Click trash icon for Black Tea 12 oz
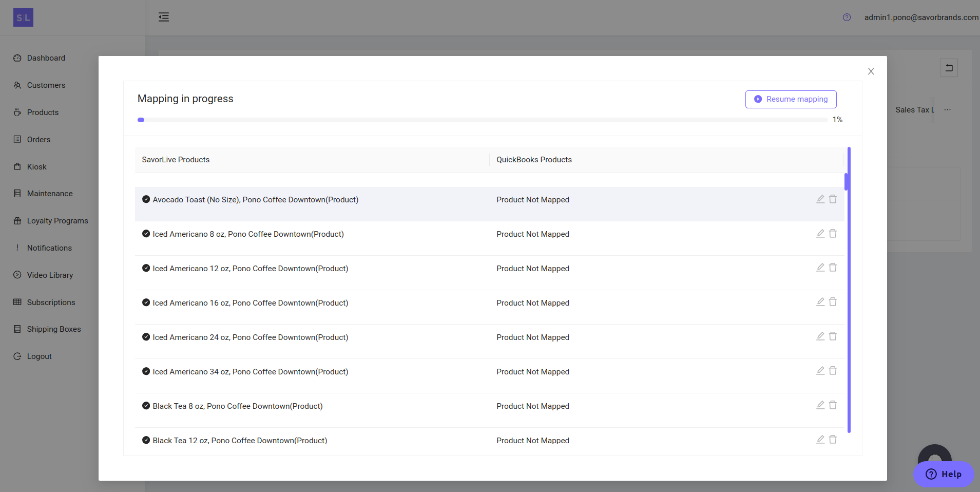This screenshot has width=980, height=492. click(x=833, y=440)
